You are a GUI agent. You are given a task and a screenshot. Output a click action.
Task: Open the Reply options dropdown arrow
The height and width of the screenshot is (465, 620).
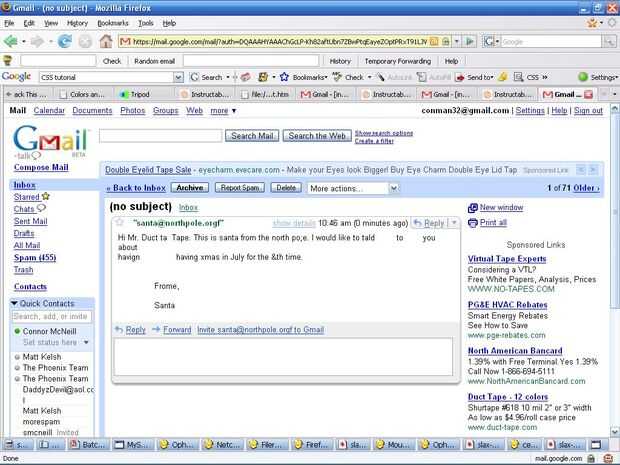coord(454,223)
